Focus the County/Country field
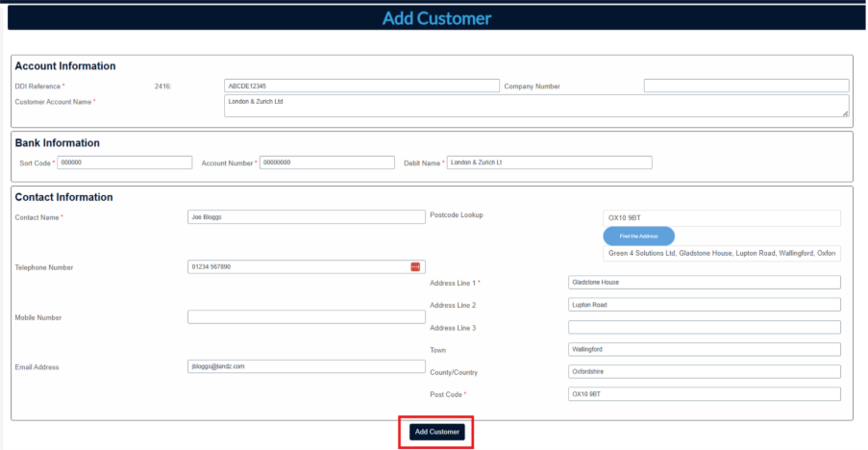The width and height of the screenshot is (868, 450). pyautogui.click(x=704, y=371)
